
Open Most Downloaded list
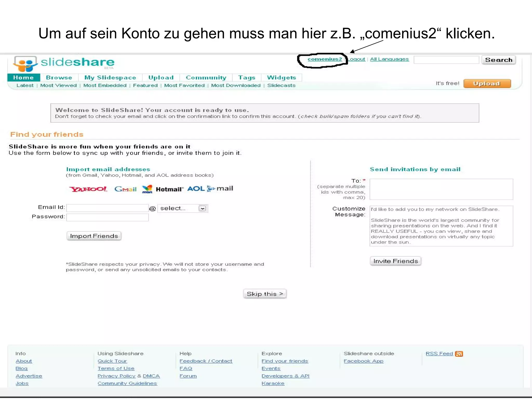[236, 85]
